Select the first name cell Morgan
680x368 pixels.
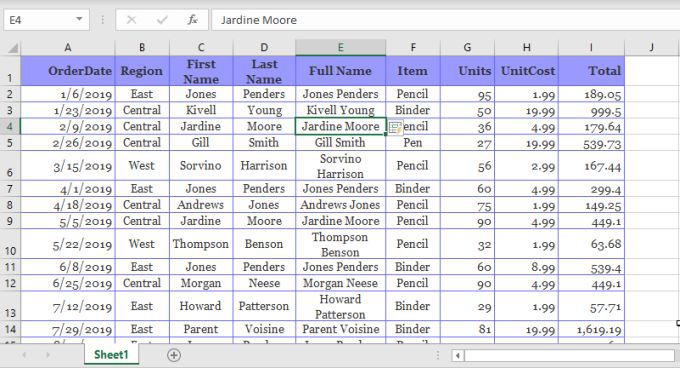pyautogui.click(x=201, y=283)
